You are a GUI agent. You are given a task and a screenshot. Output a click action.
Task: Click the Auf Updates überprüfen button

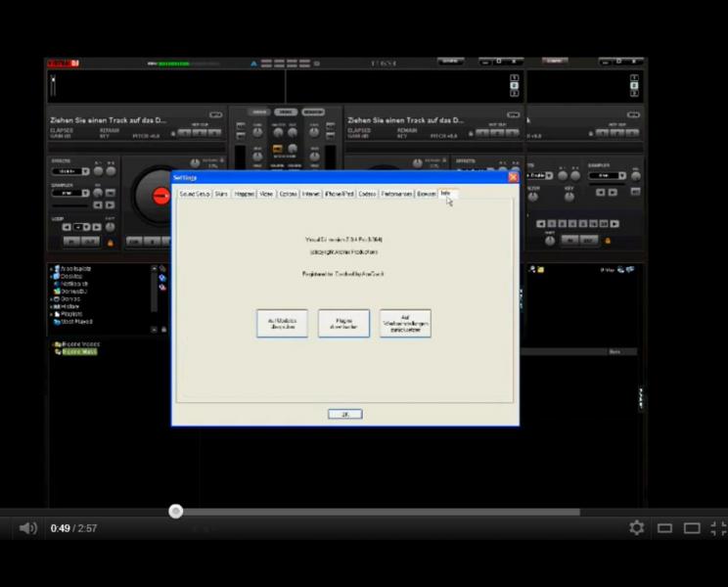[x=282, y=324]
